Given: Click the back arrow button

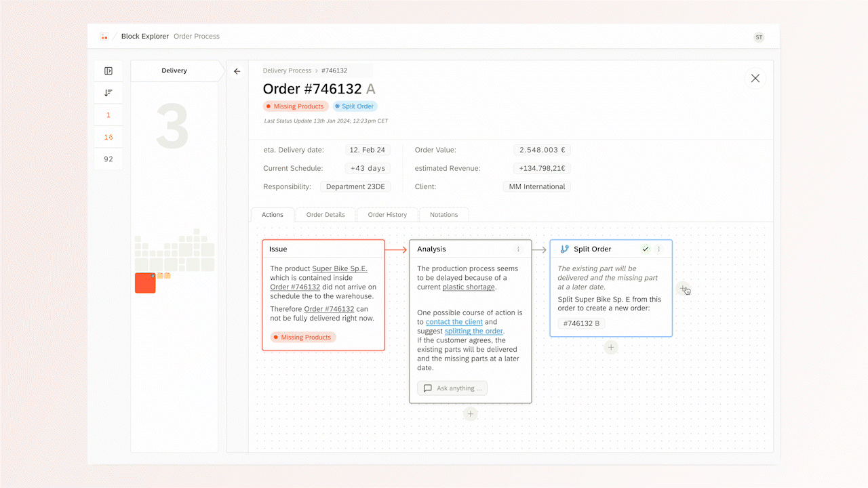Looking at the screenshot, I should coord(237,71).
